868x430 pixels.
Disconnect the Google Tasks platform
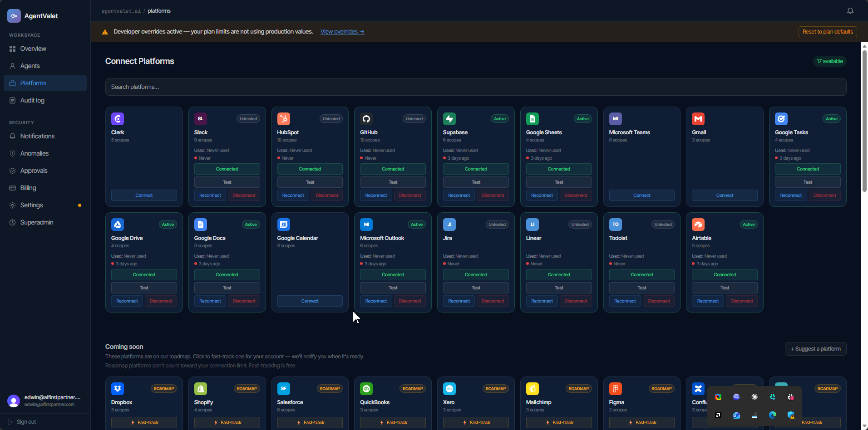click(825, 195)
